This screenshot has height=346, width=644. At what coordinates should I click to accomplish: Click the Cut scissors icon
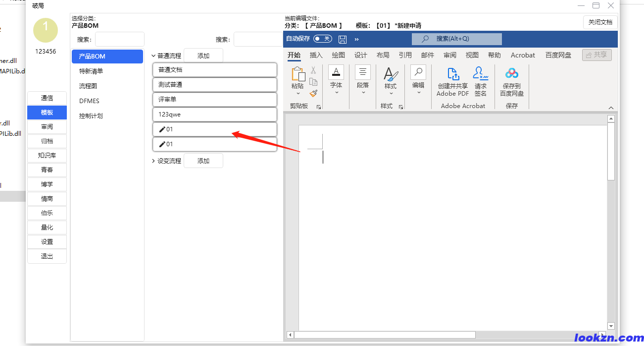313,70
